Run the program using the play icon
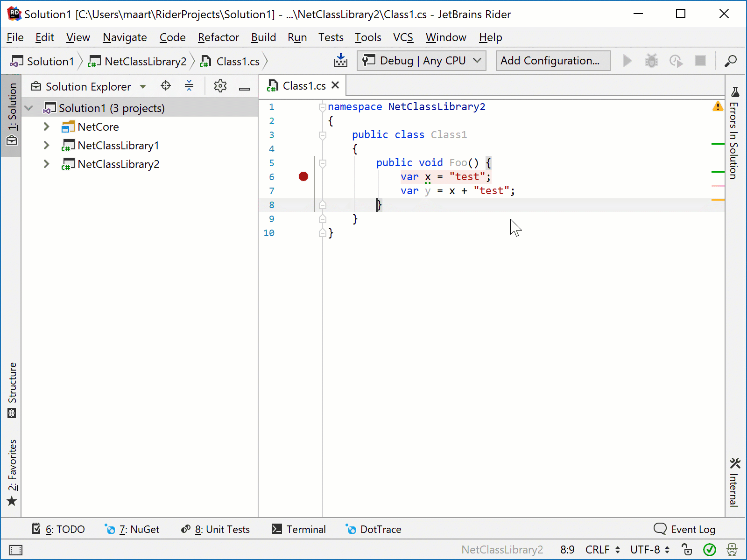Image resolution: width=747 pixels, height=560 pixels. (627, 61)
